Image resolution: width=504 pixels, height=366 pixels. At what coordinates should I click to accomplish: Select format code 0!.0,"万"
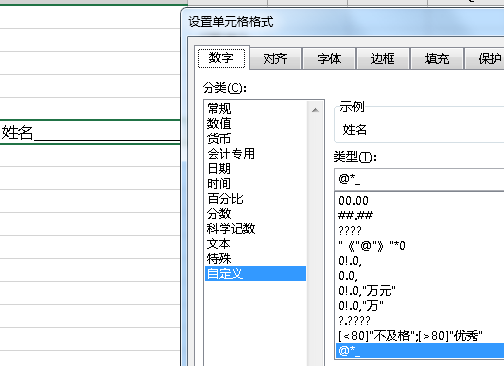(x=420, y=306)
